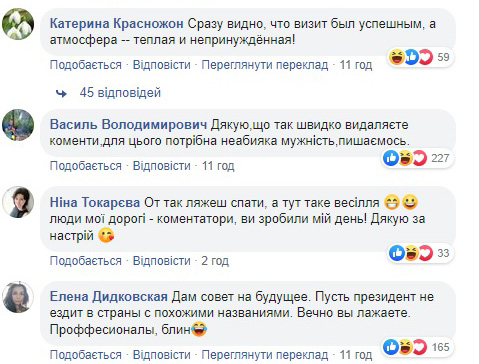Click the reply arrow icon beside 45 відповідей

(x=61, y=94)
